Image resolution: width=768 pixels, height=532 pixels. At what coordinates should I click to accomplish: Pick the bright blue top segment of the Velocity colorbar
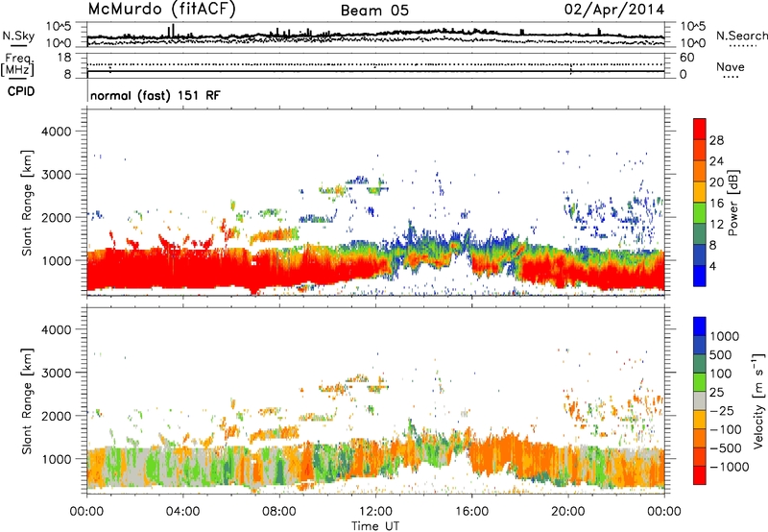[700, 326]
